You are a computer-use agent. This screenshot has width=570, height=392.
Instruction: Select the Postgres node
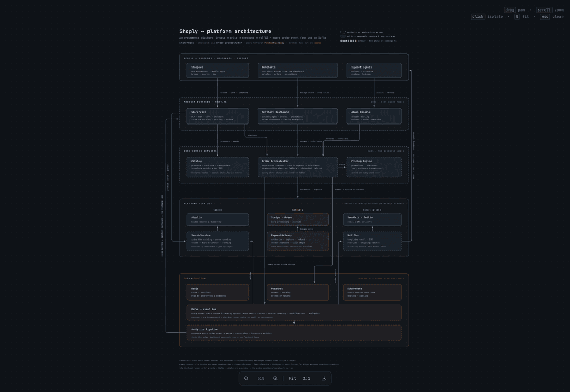(x=298, y=292)
